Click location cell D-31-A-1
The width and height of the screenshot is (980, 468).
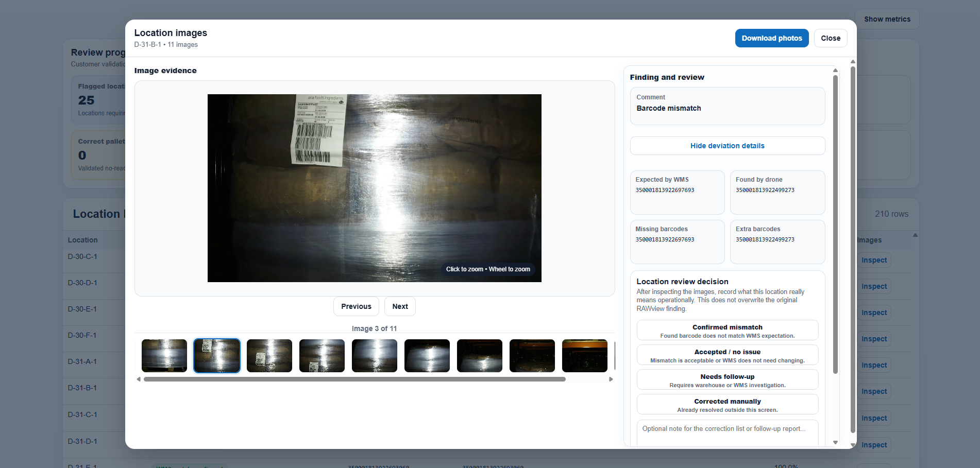point(82,361)
